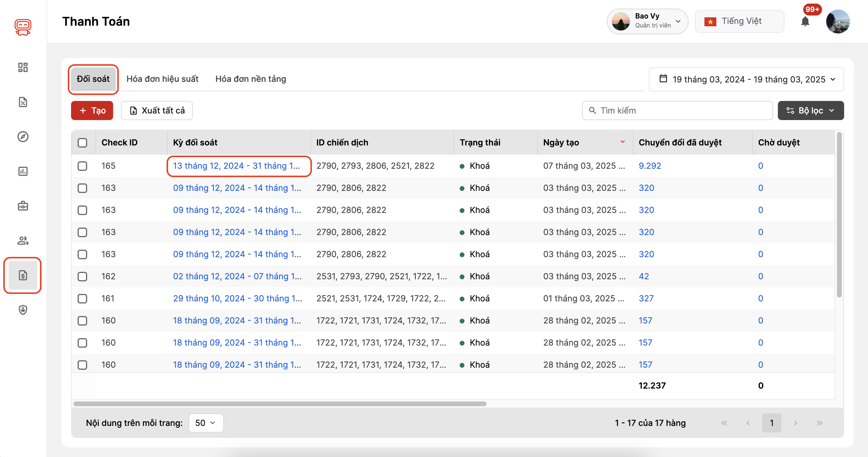Open the compass explore icon in sidebar
The height and width of the screenshot is (457, 868).
(x=23, y=137)
